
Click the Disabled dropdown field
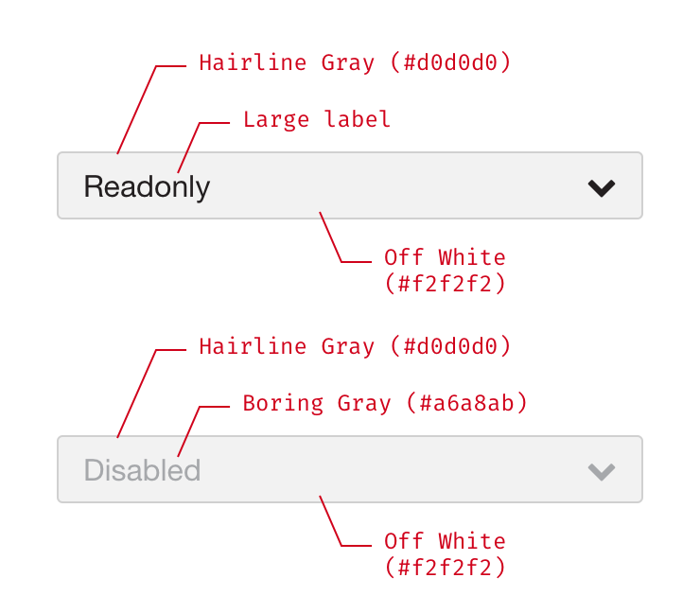378,469
